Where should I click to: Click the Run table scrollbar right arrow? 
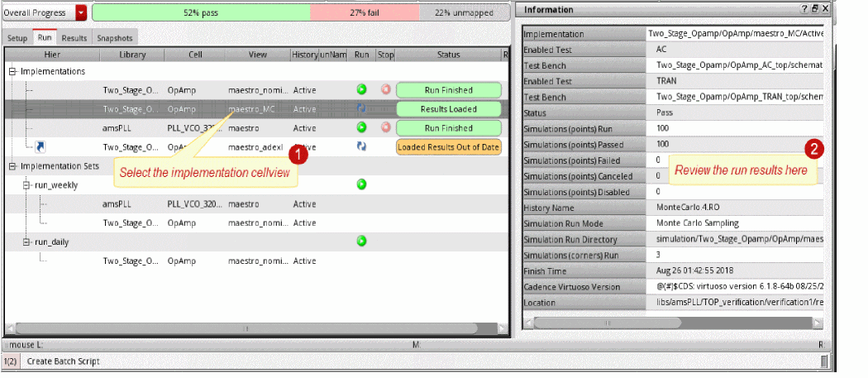point(502,328)
